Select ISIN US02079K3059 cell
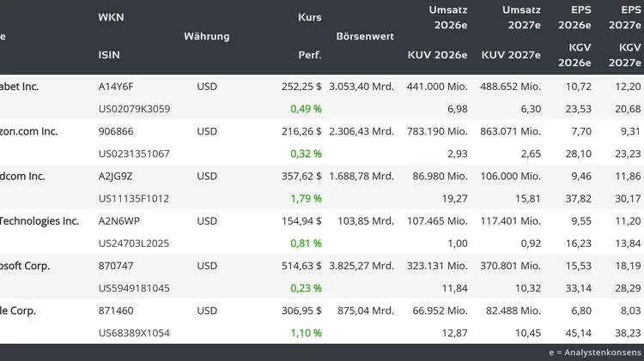Image resolution: width=644 pixels, height=361 pixels. 134,109
